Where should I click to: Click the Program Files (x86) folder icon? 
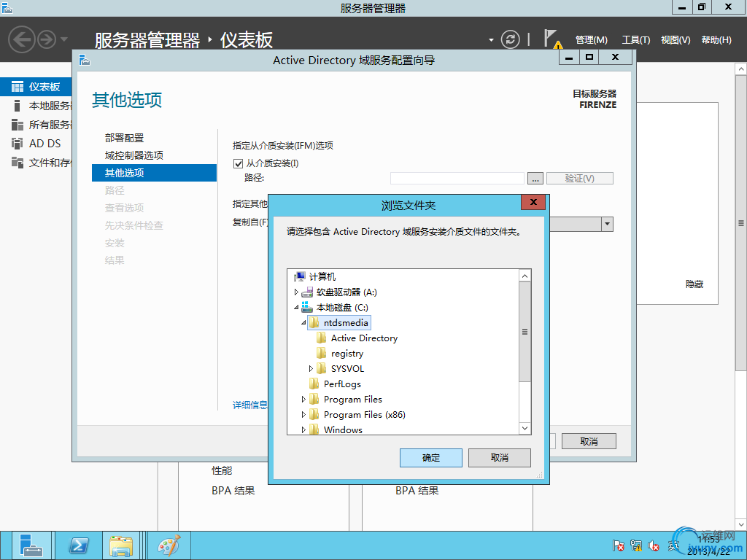314,414
